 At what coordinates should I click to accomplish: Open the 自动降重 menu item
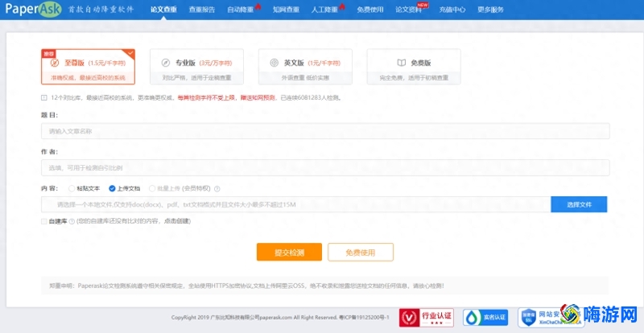point(240,10)
